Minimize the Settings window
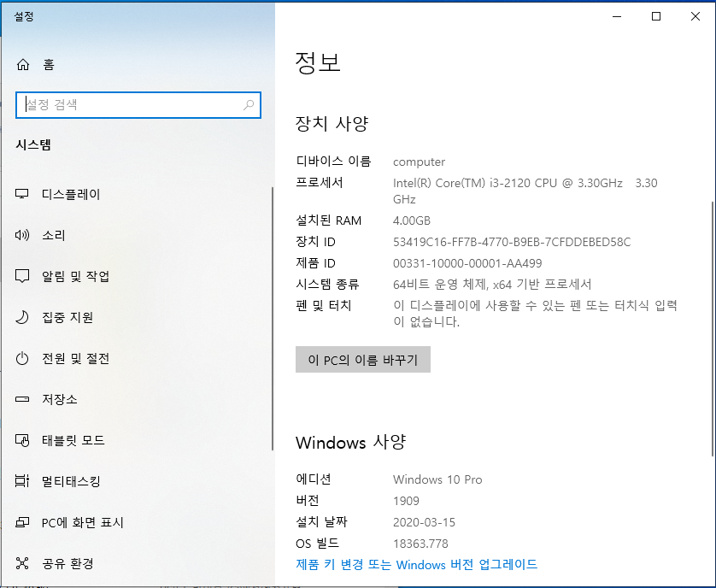Image resolution: width=716 pixels, height=588 pixels. pyautogui.click(x=617, y=16)
